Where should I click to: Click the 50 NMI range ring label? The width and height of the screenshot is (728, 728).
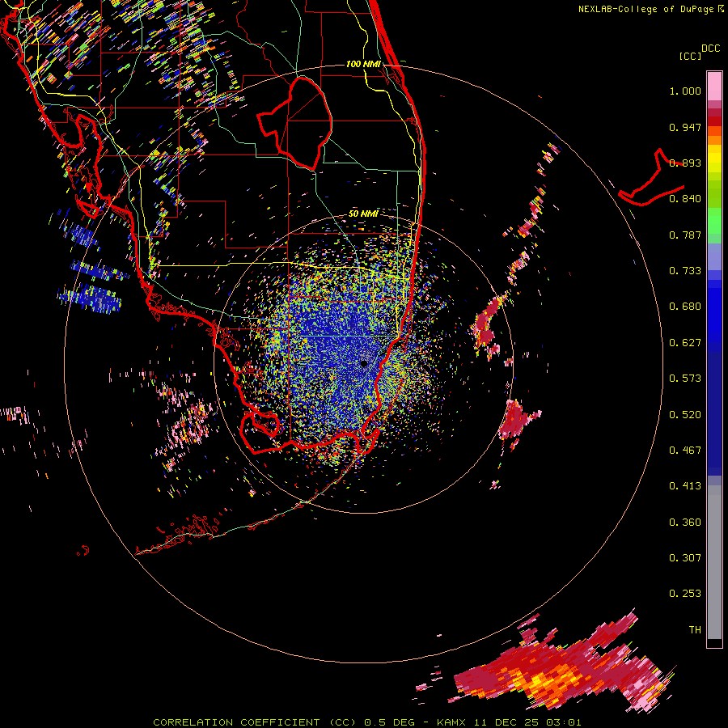pos(363,214)
